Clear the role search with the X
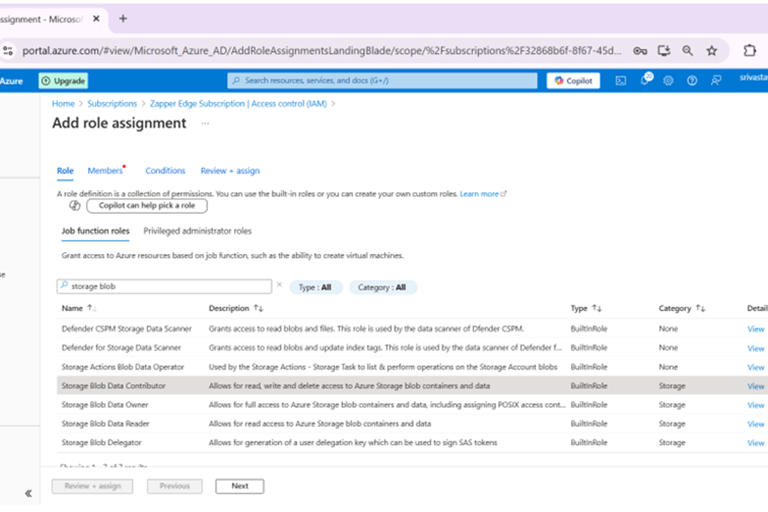The height and width of the screenshot is (512, 768). pyautogui.click(x=280, y=285)
